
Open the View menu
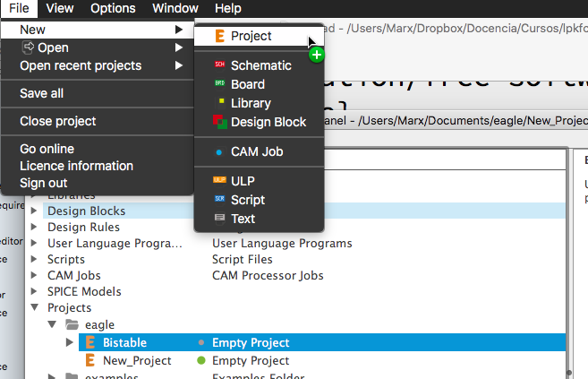[59, 8]
